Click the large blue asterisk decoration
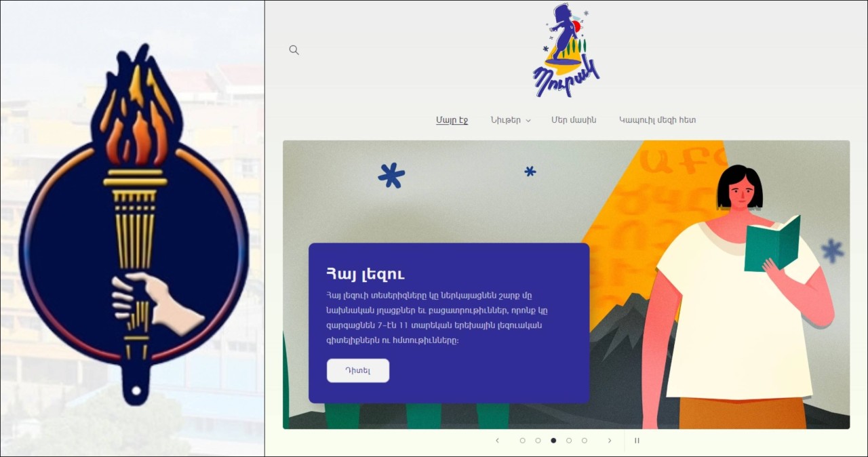The image size is (868, 457). pyautogui.click(x=391, y=176)
